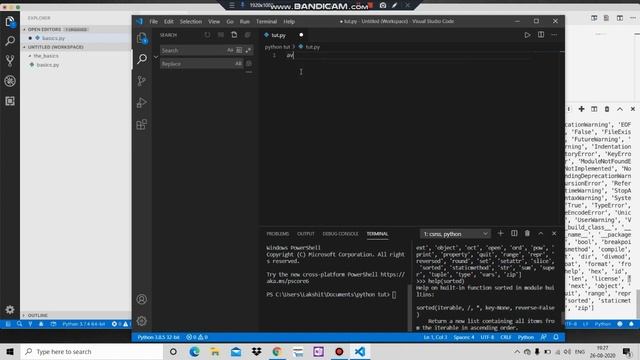
Task: Open File menu
Action: pos(153,21)
